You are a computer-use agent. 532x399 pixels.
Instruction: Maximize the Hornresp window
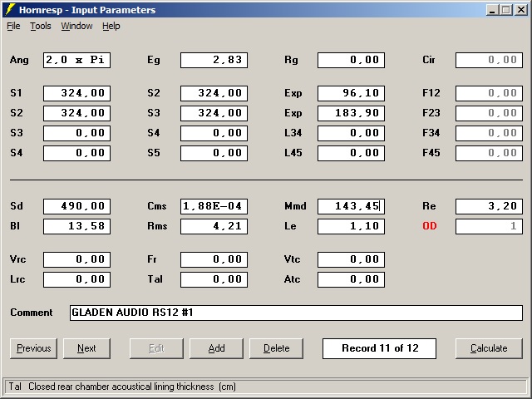coord(506,9)
